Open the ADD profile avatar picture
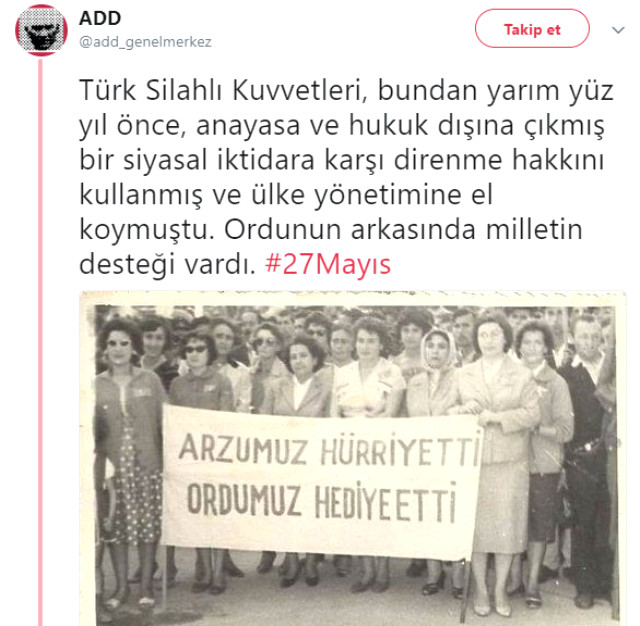Image resolution: width=640 pixels, height=626 pixels. coord(41,30)
